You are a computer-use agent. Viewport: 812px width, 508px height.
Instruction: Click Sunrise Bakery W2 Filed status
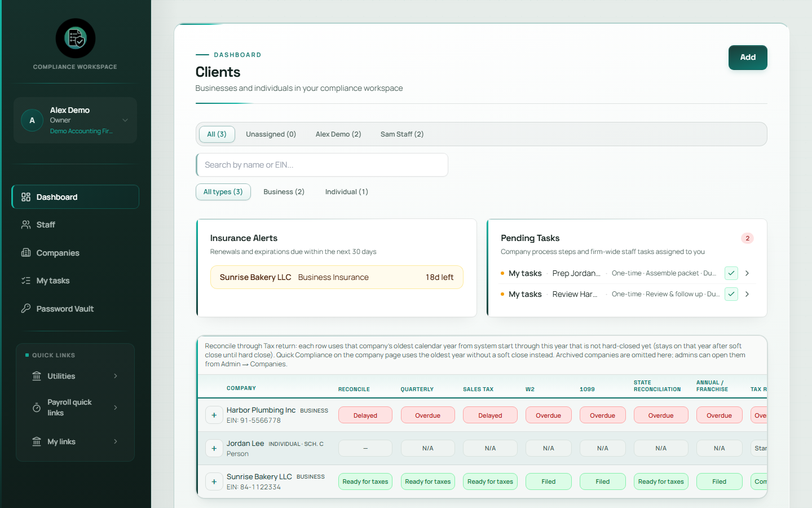click(549, 481)
